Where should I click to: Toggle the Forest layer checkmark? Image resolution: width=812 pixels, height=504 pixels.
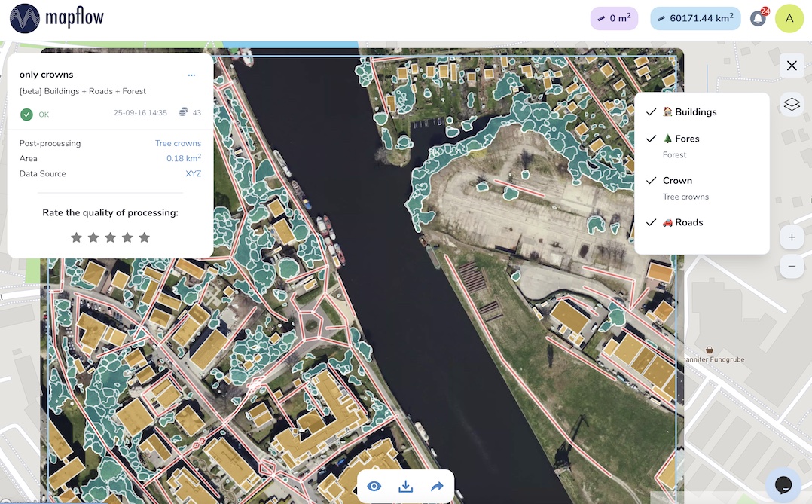click(x=652, y=139)
